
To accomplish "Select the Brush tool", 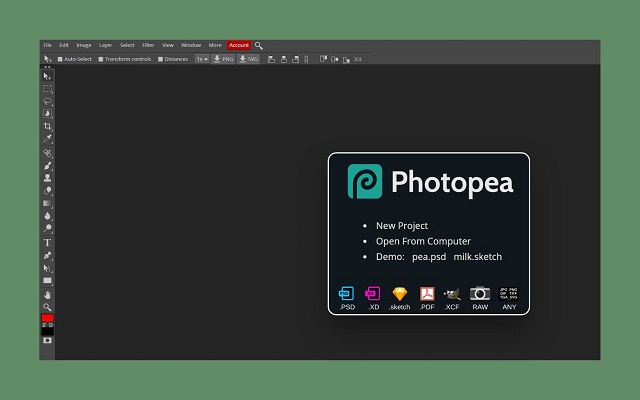I will click(47, 166).
